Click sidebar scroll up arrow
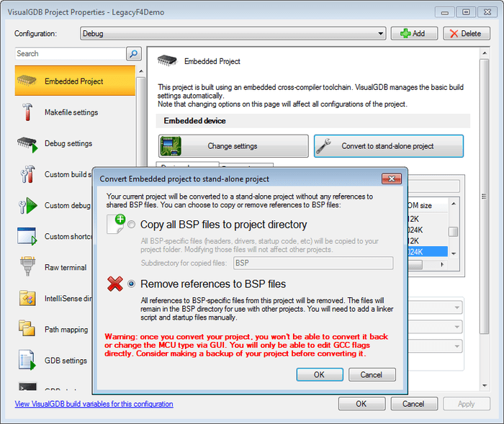This screenshot has width=504, height=424. point(141,71)
